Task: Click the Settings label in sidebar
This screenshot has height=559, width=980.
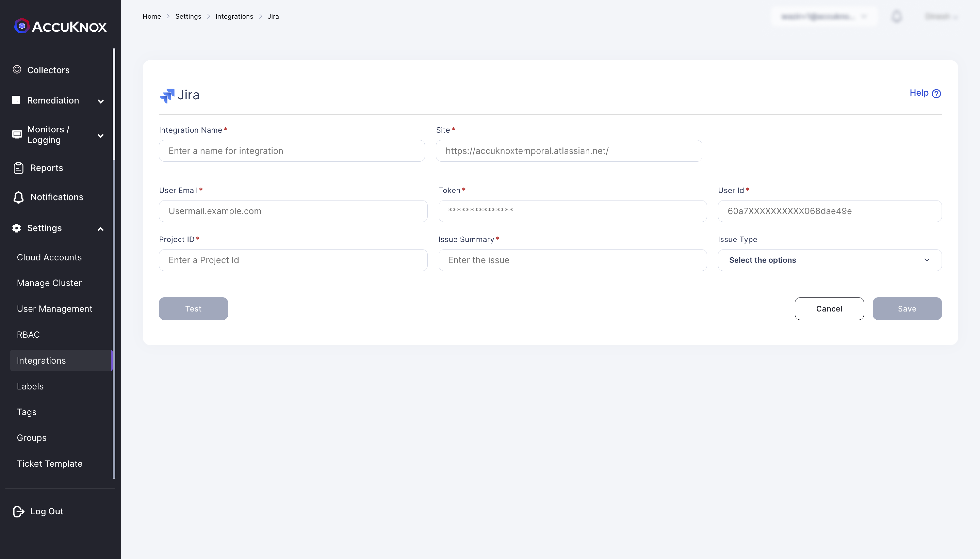Action: pyautogui.click(x=45, y=228)
